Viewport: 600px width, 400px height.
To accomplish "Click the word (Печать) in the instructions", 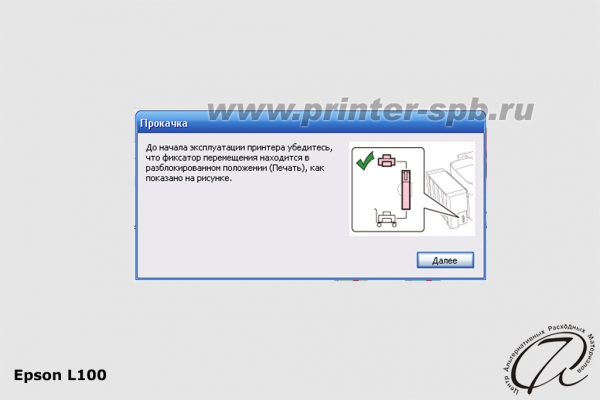I will tap(288, 168).
